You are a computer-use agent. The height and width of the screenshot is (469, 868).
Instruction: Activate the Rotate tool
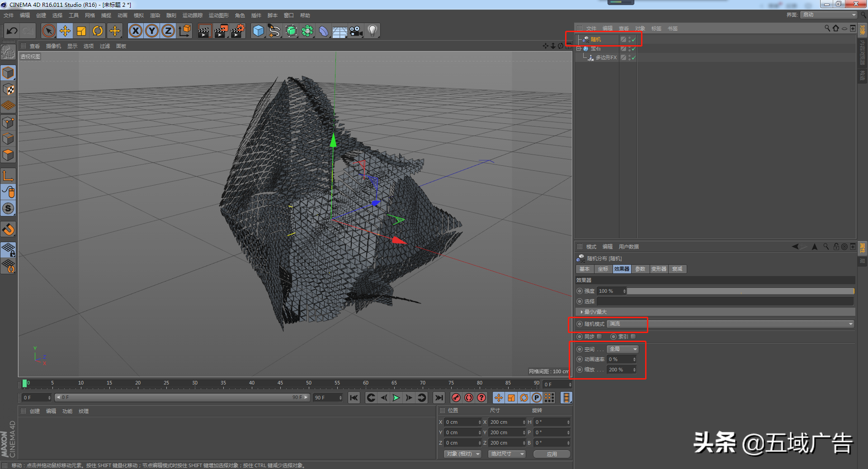click(98, 31)
